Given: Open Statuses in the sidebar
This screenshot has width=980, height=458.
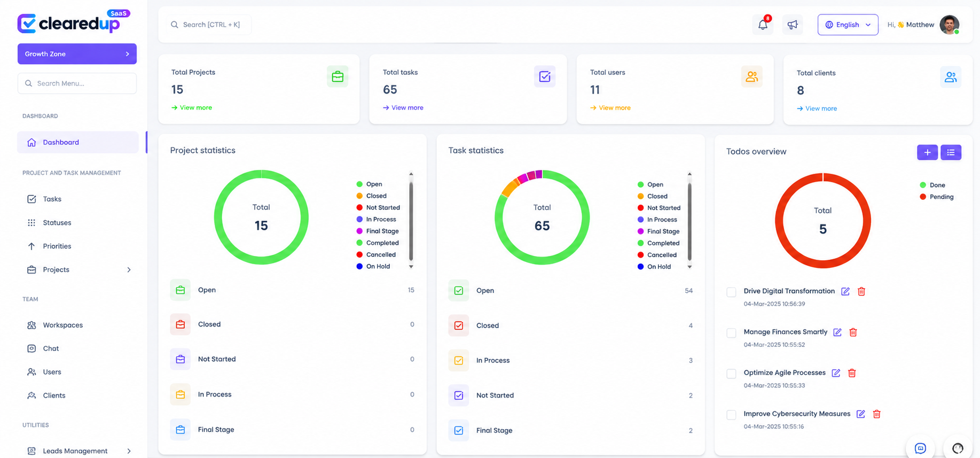Looking at the screenshot, I should tap(57, 223).
